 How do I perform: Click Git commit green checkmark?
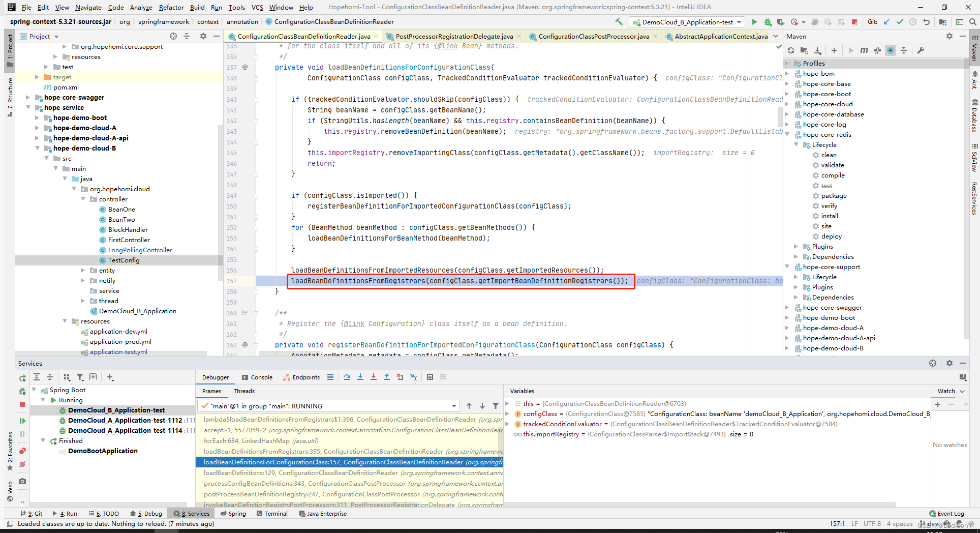click(x=900, y=22)
